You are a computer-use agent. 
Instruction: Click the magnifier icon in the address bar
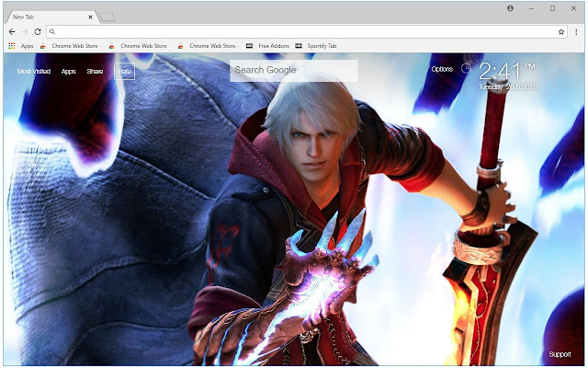(x=52, y=32)
